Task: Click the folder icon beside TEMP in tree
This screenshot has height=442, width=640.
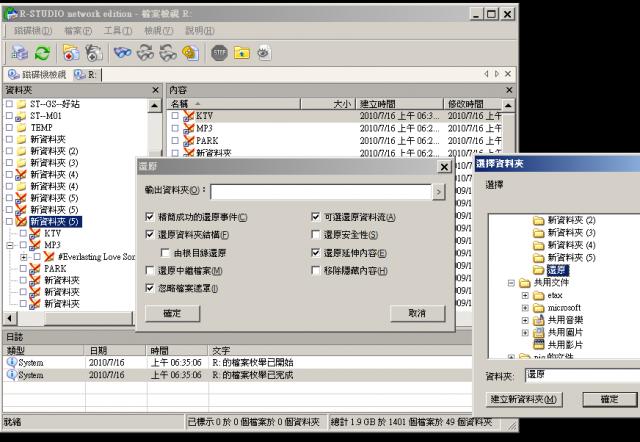Action: [x=22, y=127]
